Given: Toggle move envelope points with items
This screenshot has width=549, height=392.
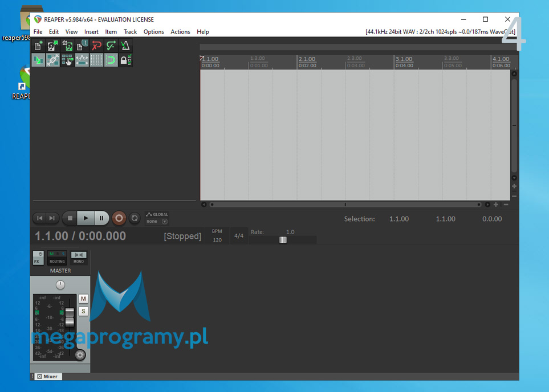Looking at the screenshot, I should [82, 60].
